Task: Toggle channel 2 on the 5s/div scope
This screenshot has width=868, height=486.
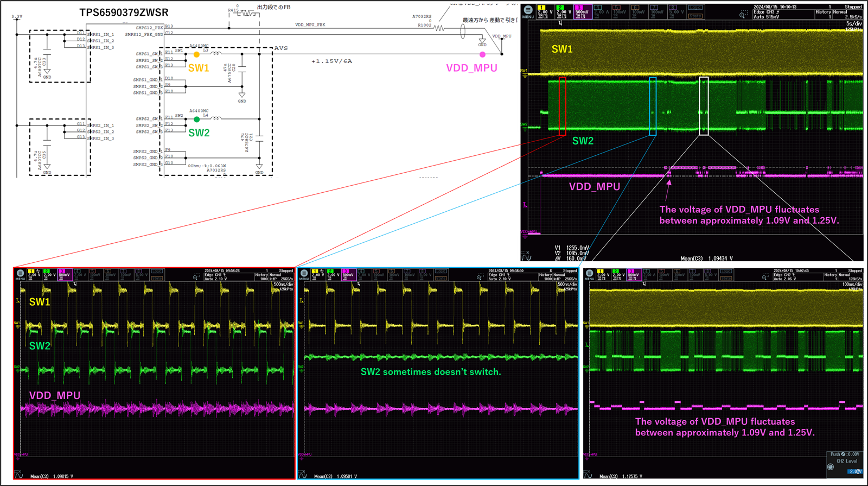Action: coord(564,12)
